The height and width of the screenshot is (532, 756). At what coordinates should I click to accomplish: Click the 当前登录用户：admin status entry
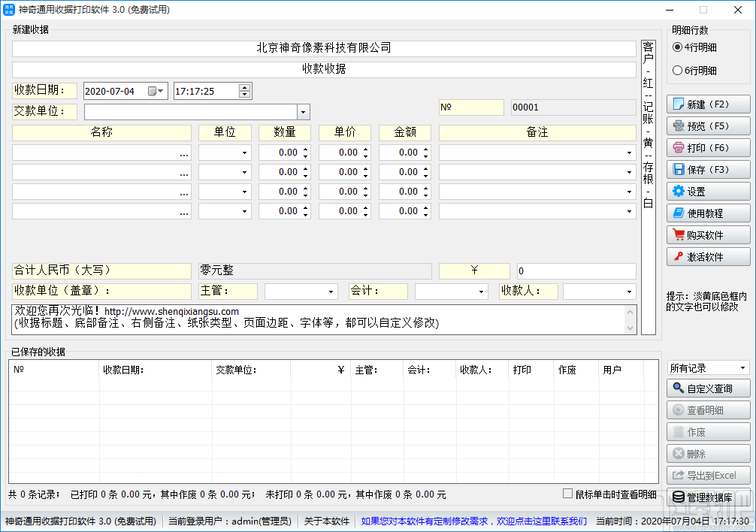[229, 521]
